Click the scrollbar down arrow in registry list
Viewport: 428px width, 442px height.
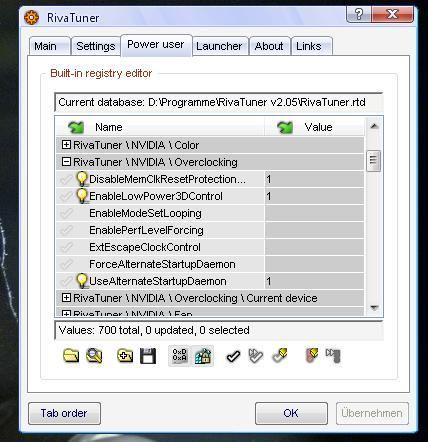tap(374, 307)
